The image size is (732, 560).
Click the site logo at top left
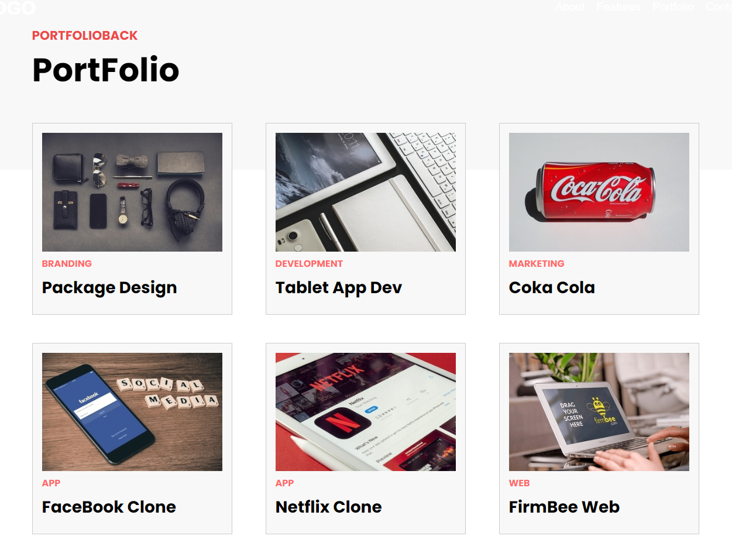18,8
